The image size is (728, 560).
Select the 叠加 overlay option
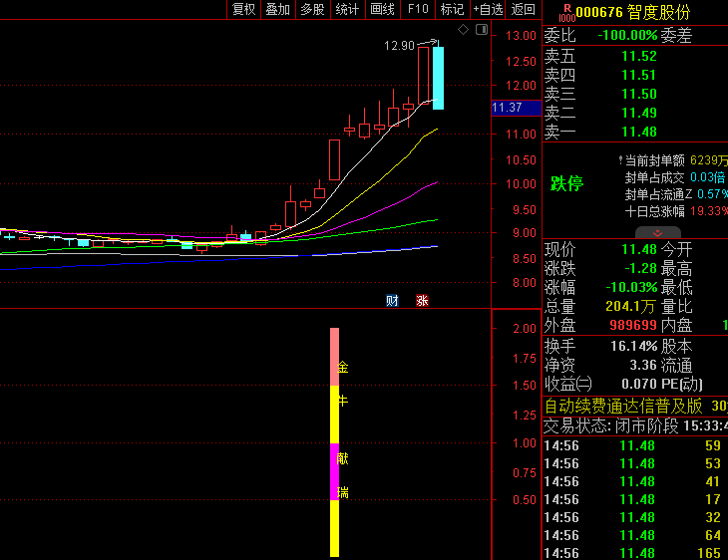pos(278,9)
